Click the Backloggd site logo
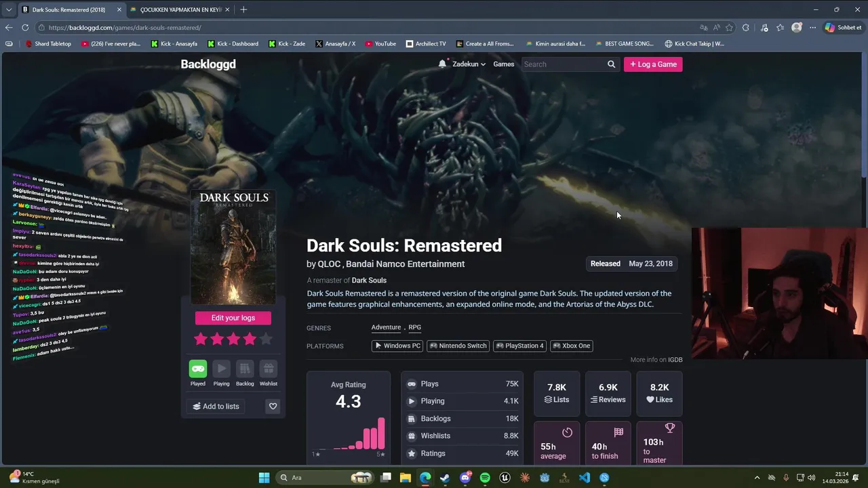Image resolution: width=868 pixels, height=488 pixels. click(x=208, y=64)
